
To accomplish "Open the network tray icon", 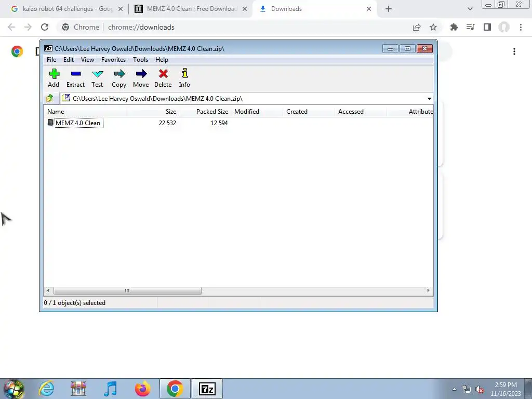I will pyautogui.click(x=467, y=390).
